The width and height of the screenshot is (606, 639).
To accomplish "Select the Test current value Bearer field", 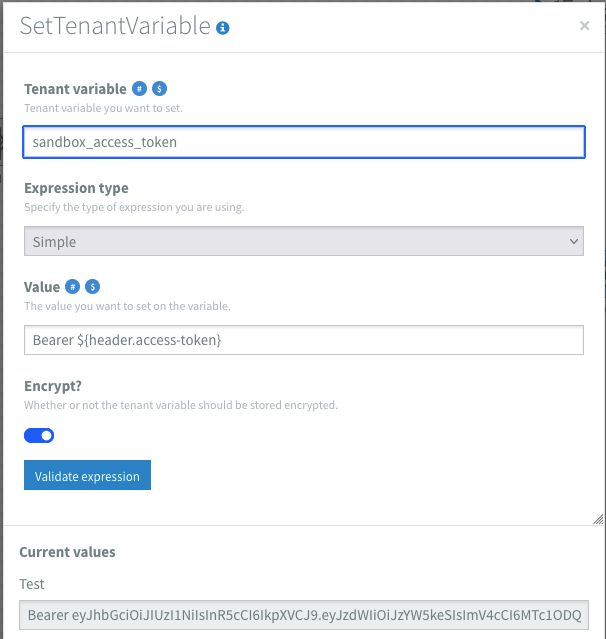I will [x=303, y=613].
